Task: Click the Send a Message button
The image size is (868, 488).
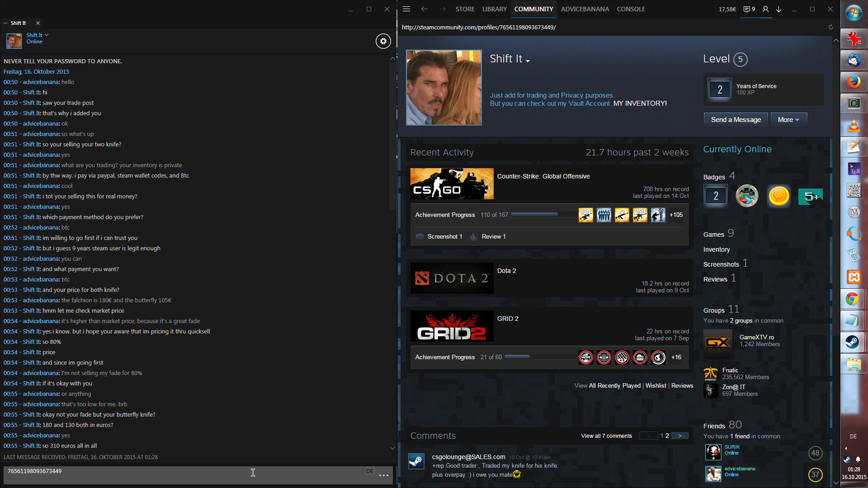Action: (x=736, y=120)
